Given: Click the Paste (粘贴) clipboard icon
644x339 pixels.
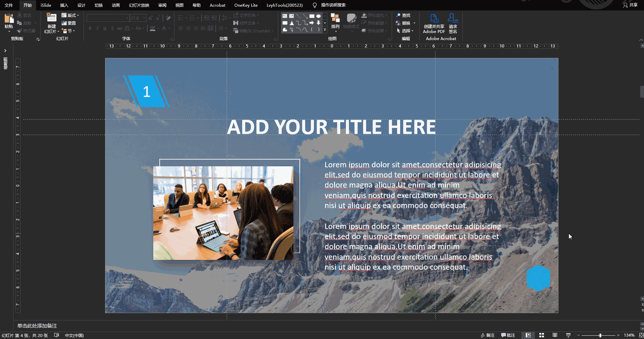Looking at the screenshot, I should 9,18.
